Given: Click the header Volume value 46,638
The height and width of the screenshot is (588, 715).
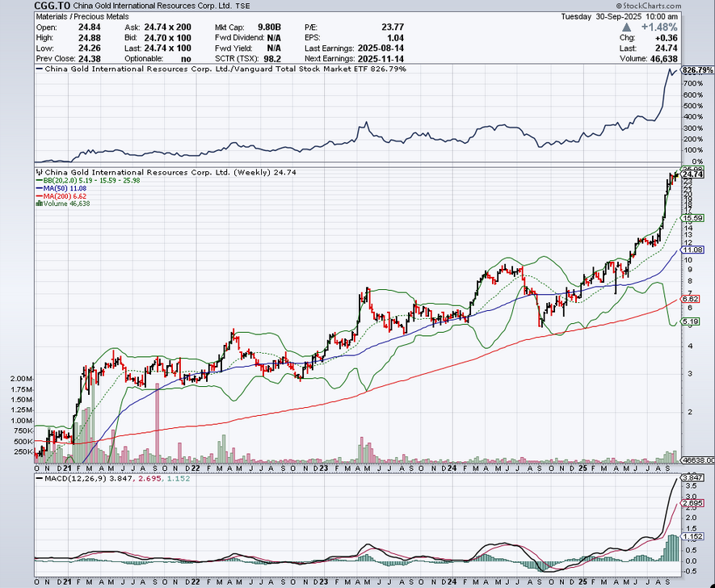Looking at the screenshot, I should [x=663, y=59].
